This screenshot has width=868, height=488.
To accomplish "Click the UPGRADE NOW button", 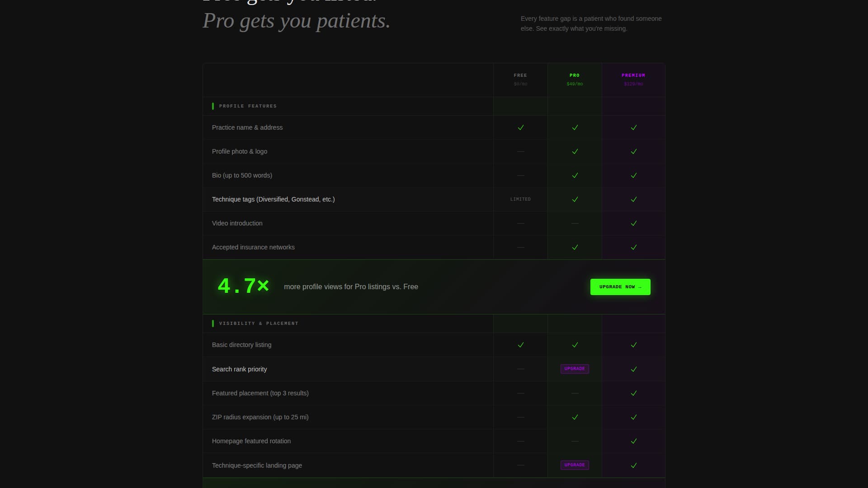I will tap(620, 286).
